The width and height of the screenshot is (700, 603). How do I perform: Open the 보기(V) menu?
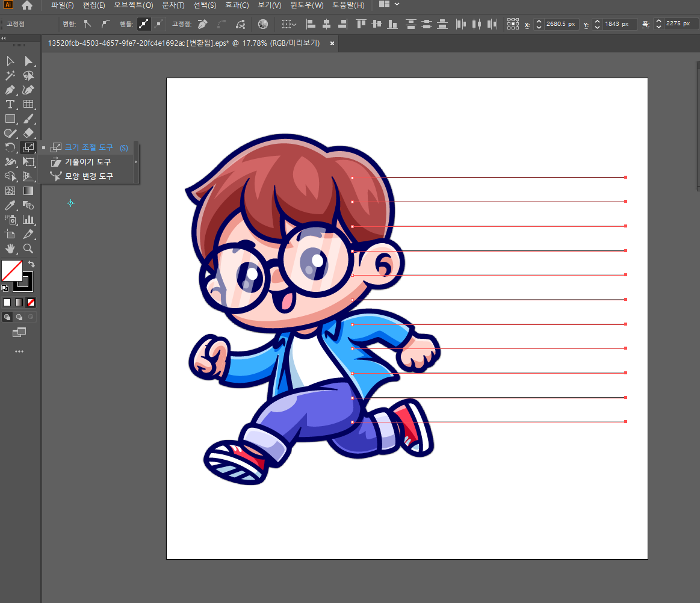270,5
